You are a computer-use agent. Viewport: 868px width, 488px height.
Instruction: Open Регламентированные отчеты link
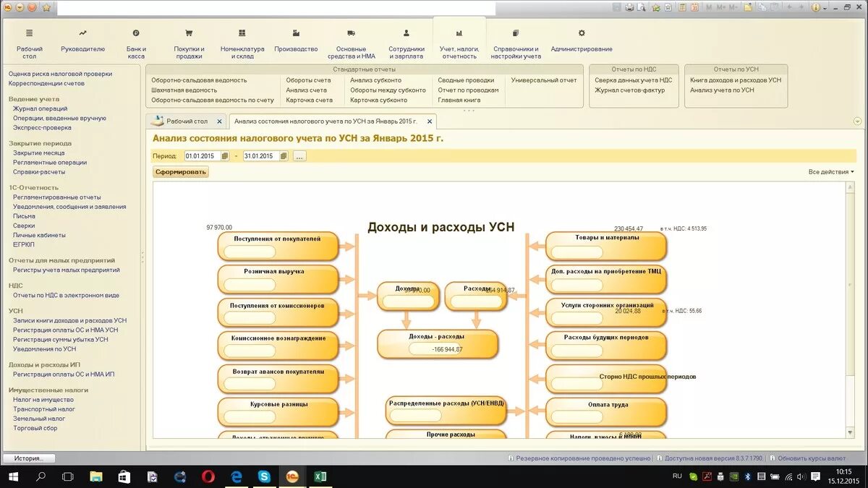click(57, 197)
